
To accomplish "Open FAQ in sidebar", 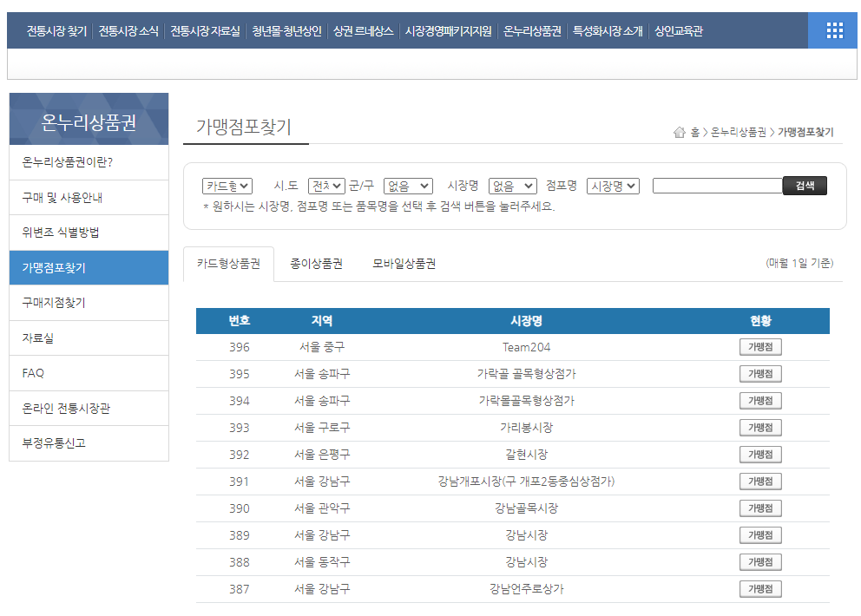I will click(89, 373).
